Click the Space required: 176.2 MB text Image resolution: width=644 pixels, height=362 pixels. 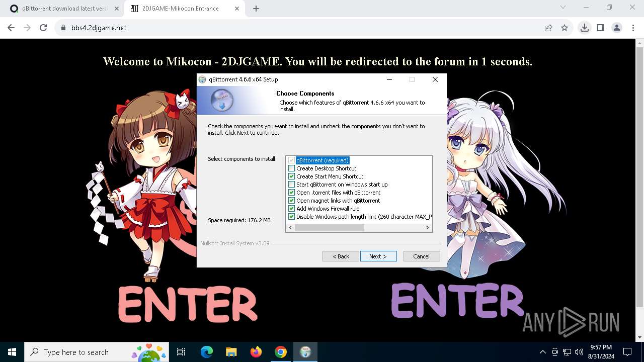(x=239, y=220)
